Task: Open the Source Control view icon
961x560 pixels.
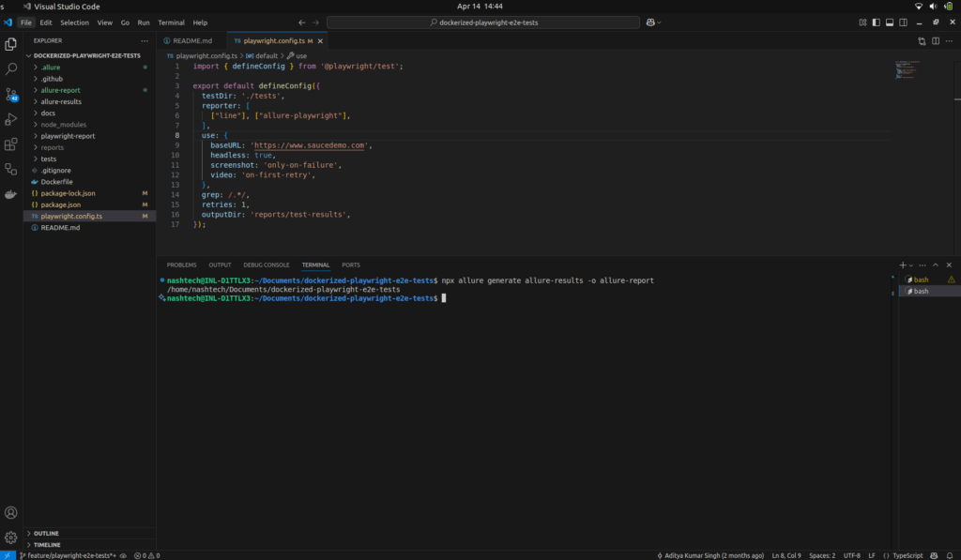Action: pos(11,95)
